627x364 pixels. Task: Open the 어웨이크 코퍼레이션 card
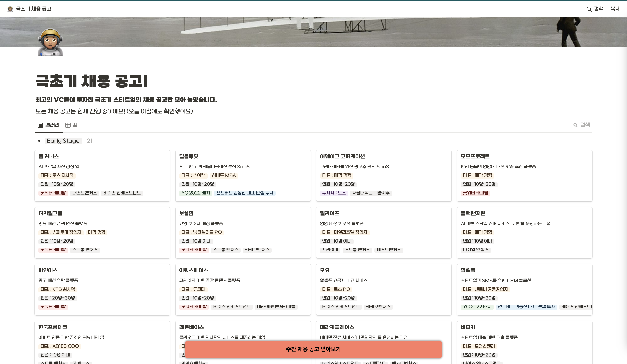point(384,175)
